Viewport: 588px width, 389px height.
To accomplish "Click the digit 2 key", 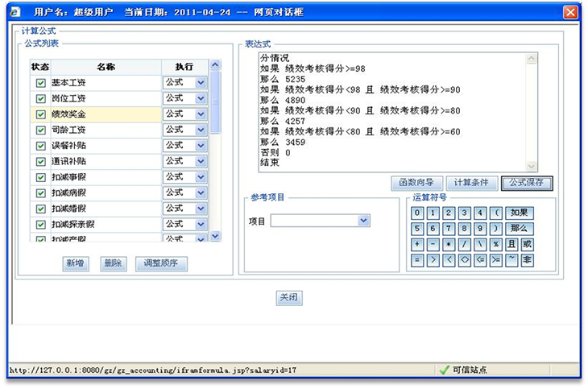I will tap(449, 213).
